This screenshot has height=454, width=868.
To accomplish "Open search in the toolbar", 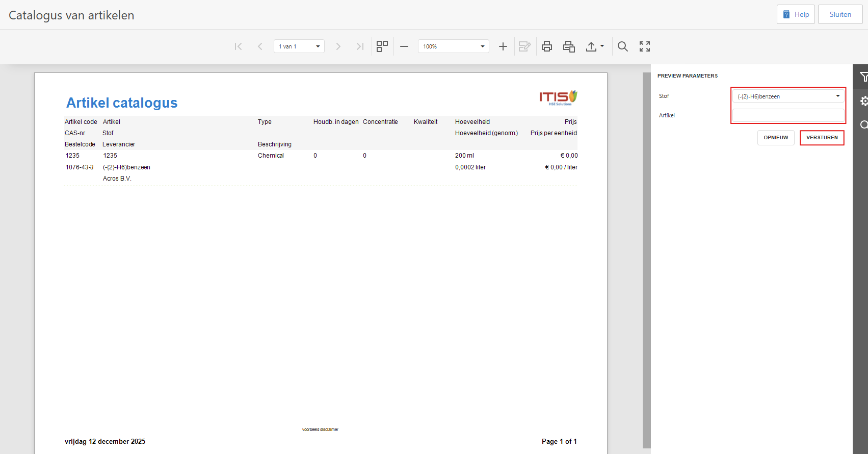I will tap(622, 46).
